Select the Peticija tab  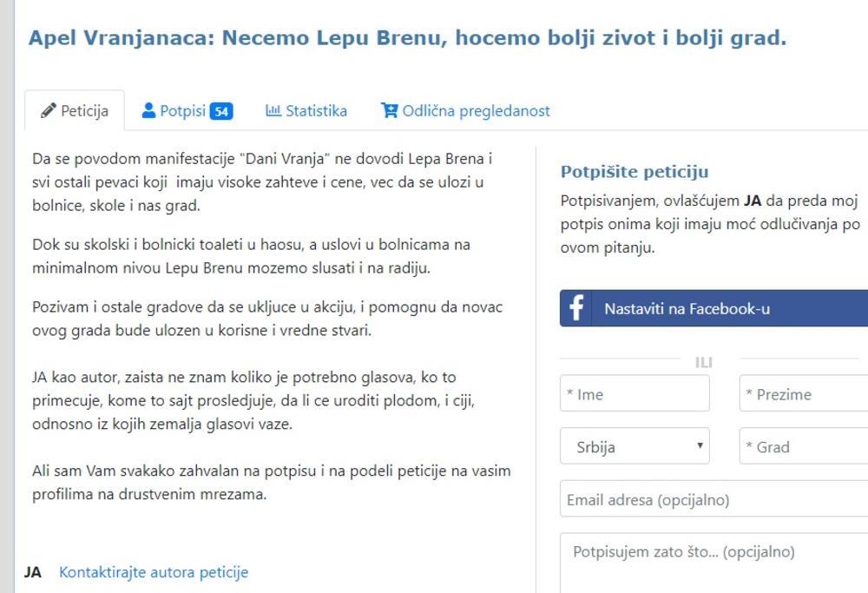[75, 111]
